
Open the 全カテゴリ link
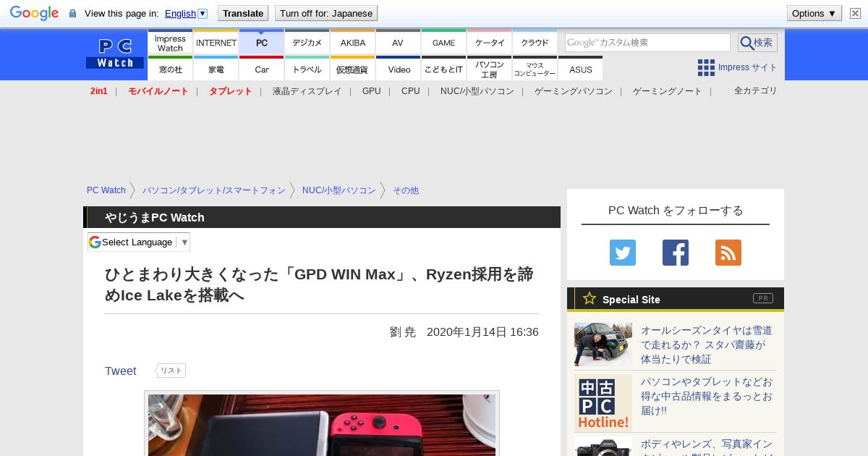coord(756,90)
